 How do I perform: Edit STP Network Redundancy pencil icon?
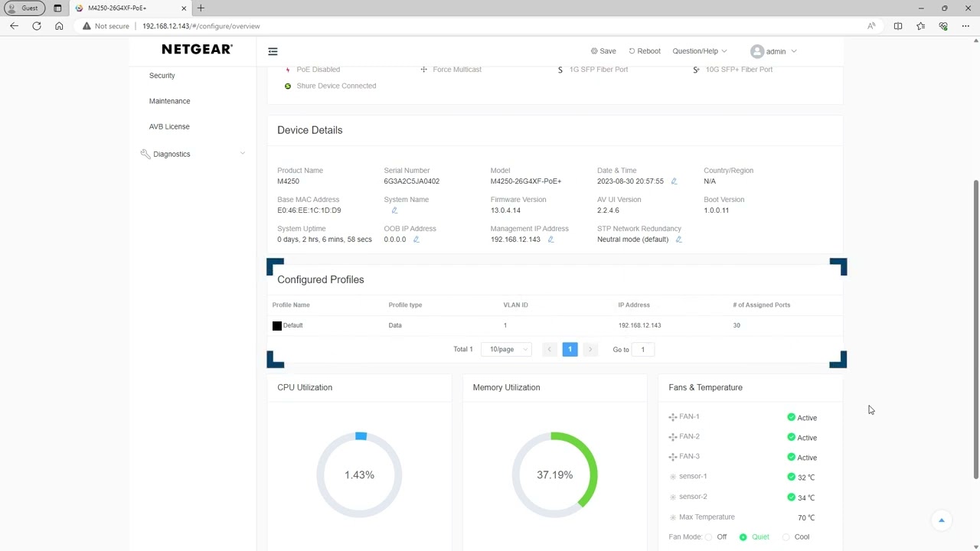coord(678,240)
